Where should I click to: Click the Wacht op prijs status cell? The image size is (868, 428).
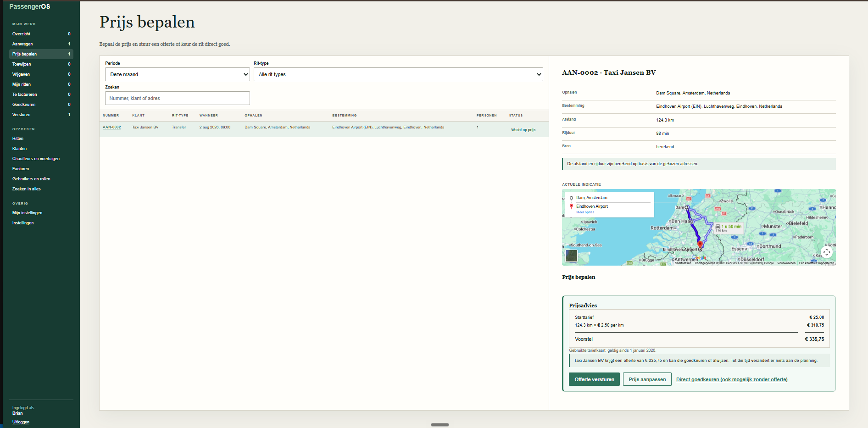pos(523,130)
